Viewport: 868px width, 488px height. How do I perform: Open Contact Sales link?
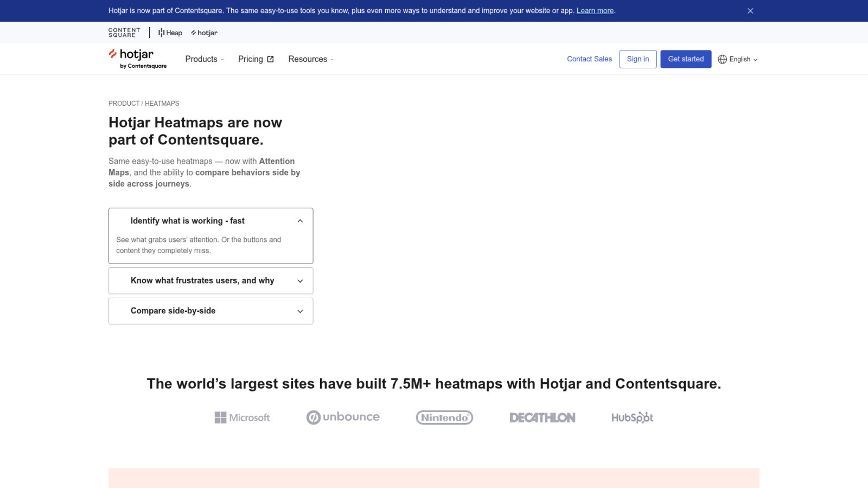click(x=589, y=59)
